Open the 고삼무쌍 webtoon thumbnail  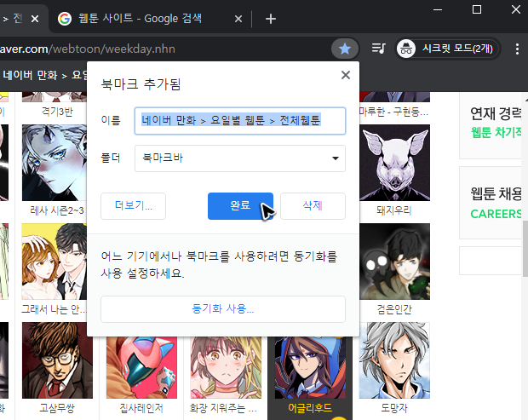(x=57, y=360)
